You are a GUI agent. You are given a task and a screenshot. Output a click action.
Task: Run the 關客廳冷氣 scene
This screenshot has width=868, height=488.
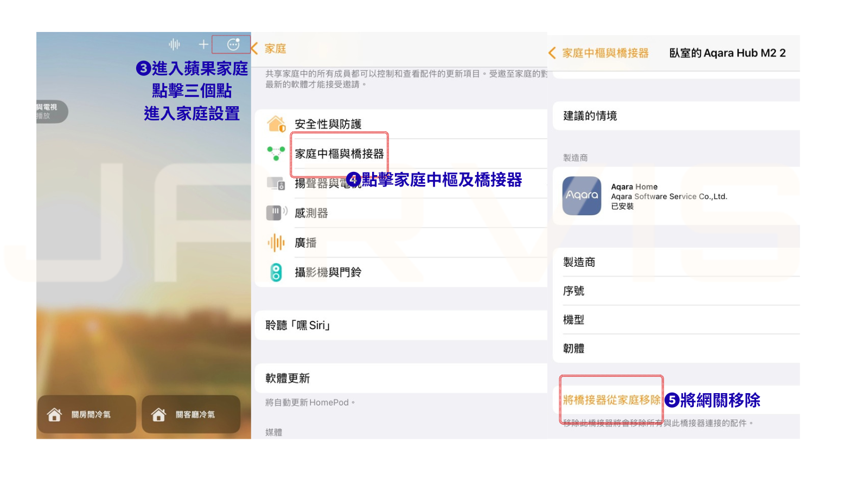(191, 414)
